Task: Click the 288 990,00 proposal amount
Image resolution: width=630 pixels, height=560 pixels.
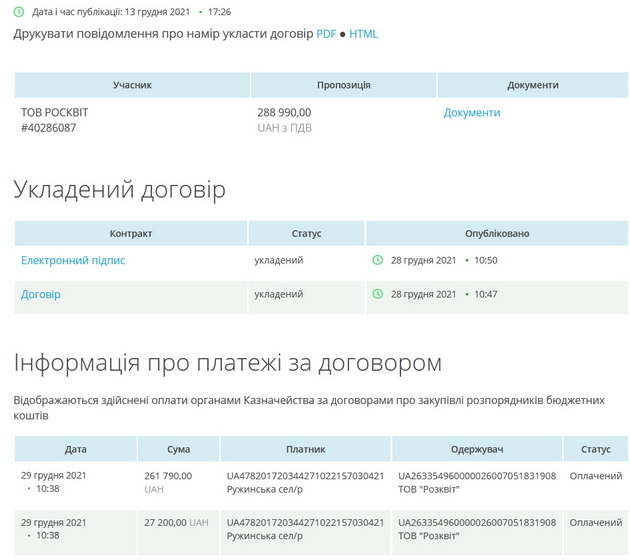Action: click(x=284, y=113)
